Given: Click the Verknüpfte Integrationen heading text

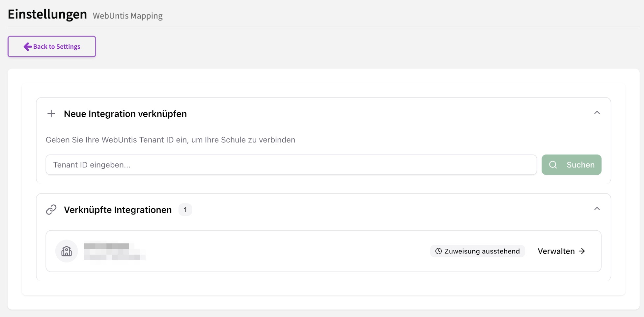Looking at the screenshot, I should (x=118, y=210).
